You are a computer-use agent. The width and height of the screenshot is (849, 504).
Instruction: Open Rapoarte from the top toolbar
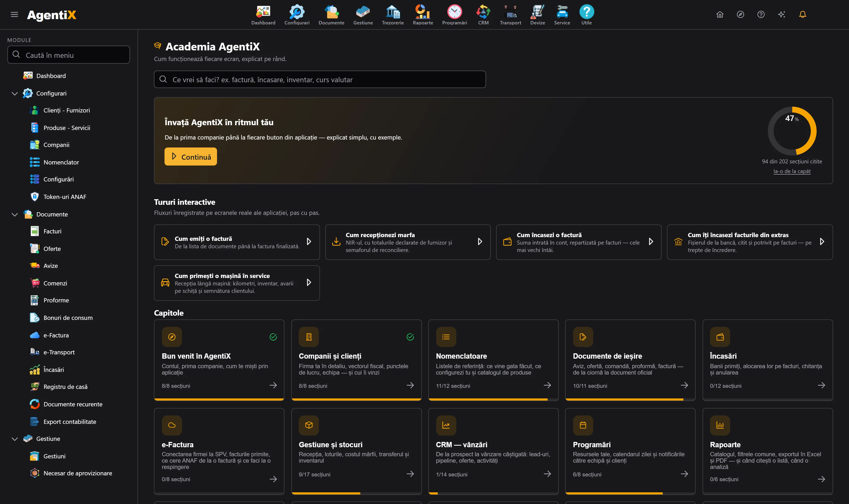(423, 15)
